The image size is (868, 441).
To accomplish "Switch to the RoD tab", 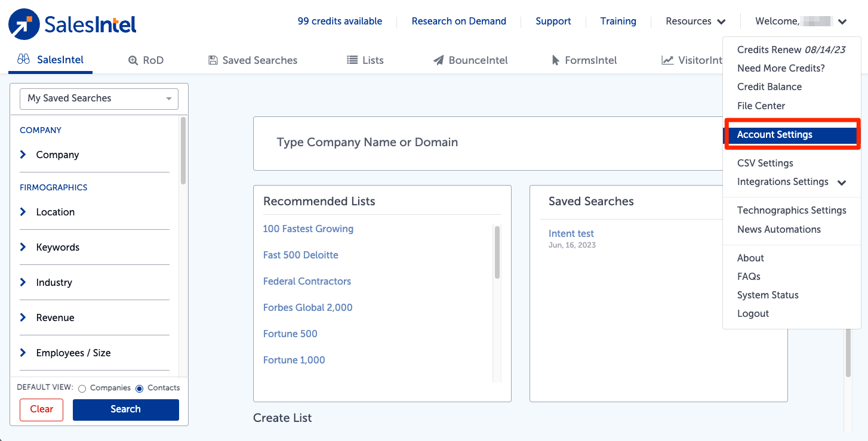I will click(146, 60).
